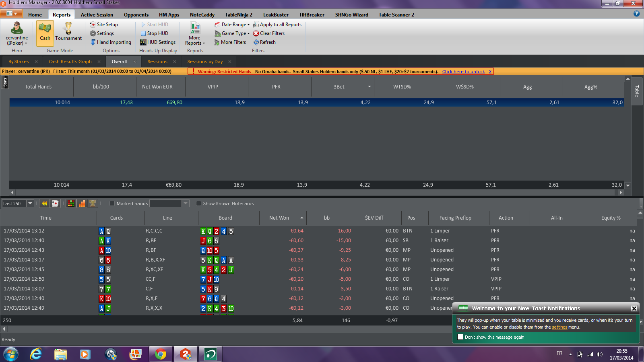Switch to the By Stakes report tab
Image resolution: width=644 pixels, height=362 pixels.
19,62
